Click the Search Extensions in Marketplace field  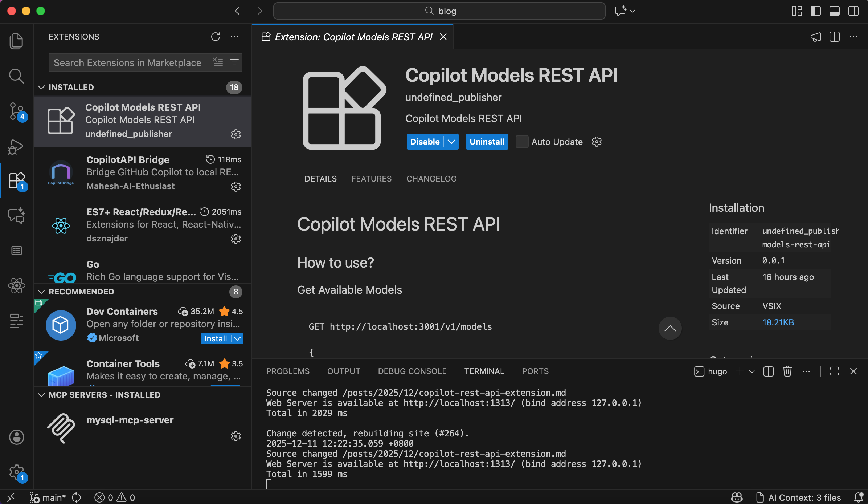[x=127, y=62]
